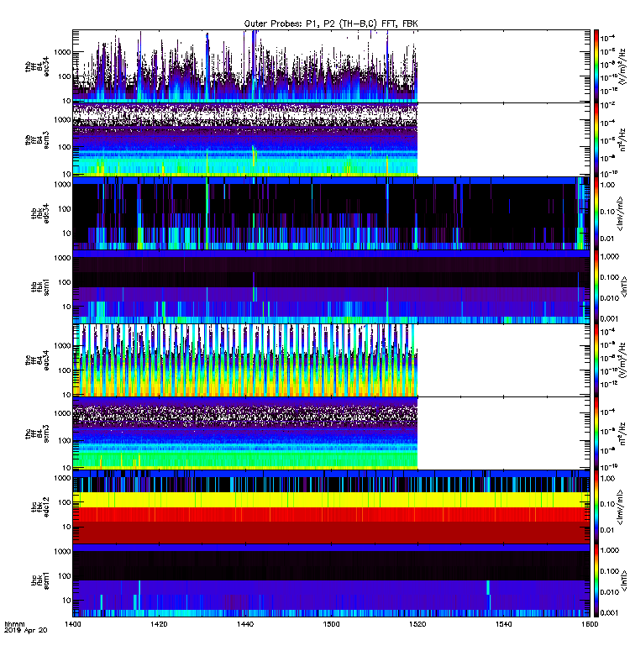
Task: Click the <|mV/m|> unit label of thb edc34
Action: tap(622, 213)
